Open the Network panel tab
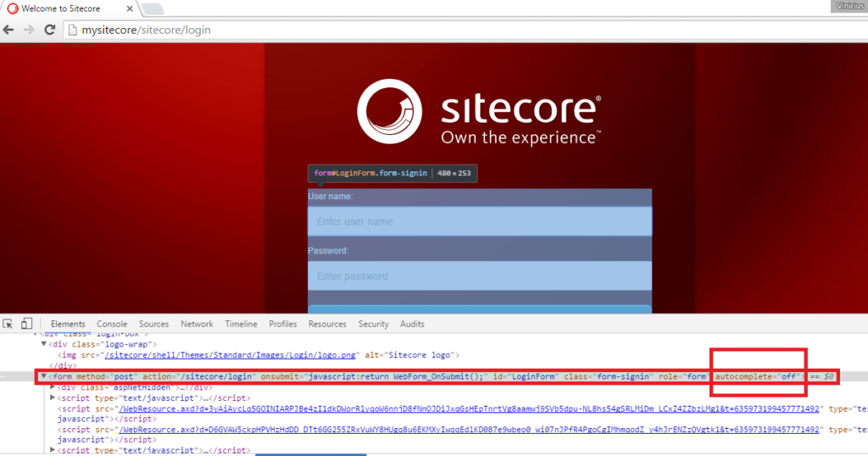 click(197, 325)
